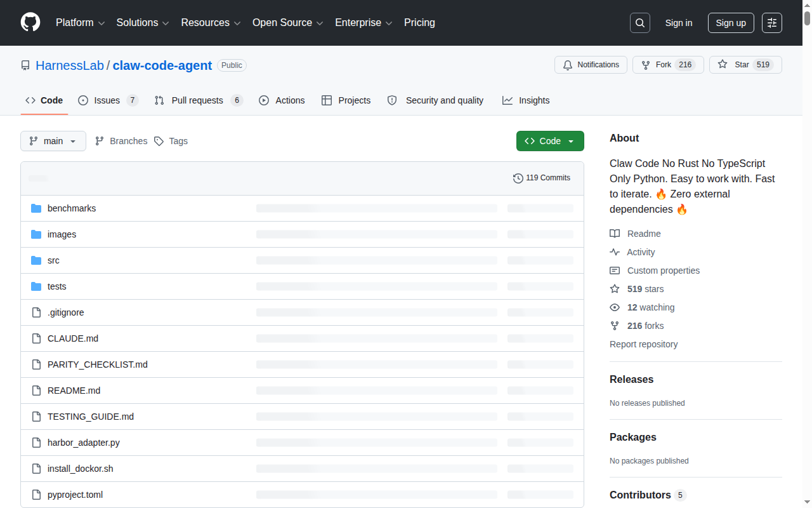The height and width of the screenshot is (508, 812).
Task: Open the Issues tab
Action: pos(108,100)
